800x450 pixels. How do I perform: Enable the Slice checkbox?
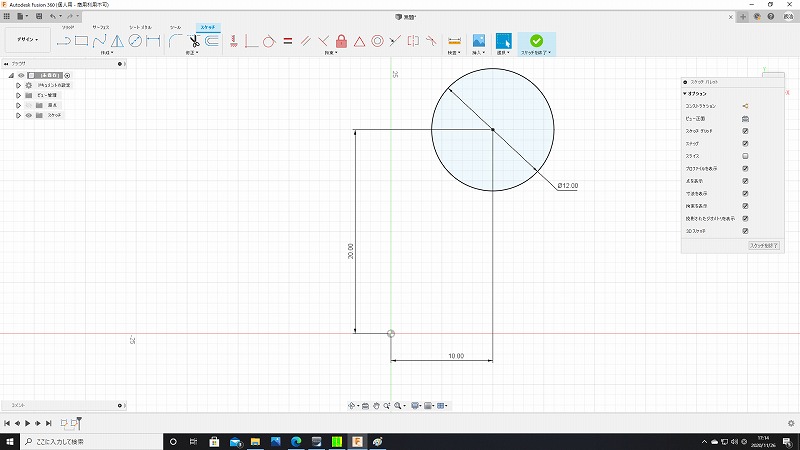click(746, 156)
